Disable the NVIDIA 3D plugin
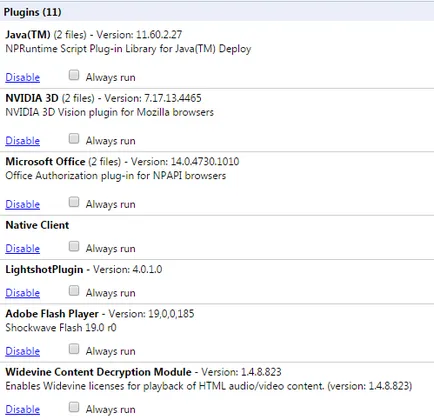Viewport: 434px width, 420px height. [23, 141]
